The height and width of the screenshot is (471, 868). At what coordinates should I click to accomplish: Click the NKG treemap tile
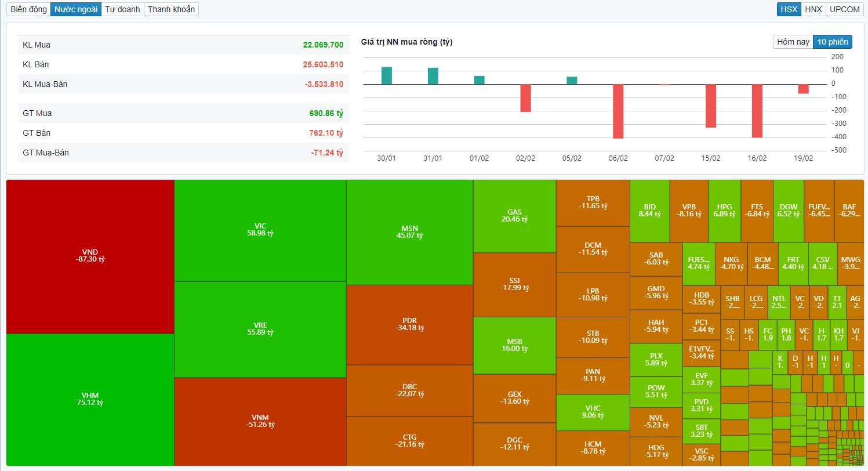tap(732, 263)
